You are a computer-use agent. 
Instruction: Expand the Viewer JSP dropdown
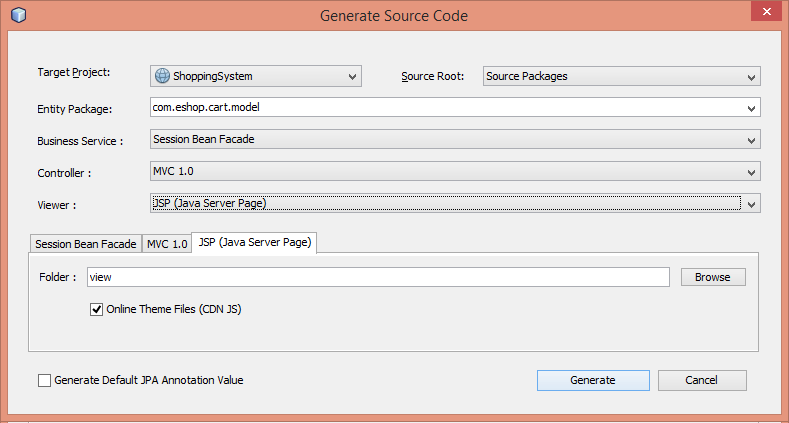pos(751,204)
